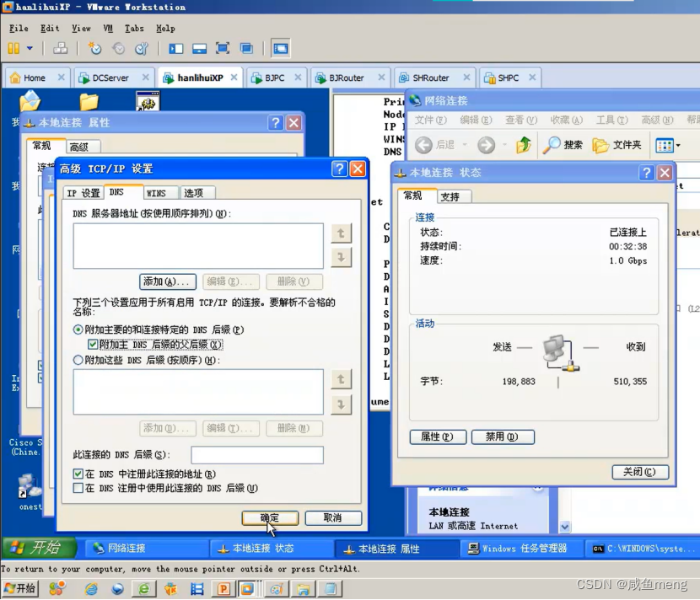Toggle the VMware library sidebar icon
The height and width of the screenshot is (600, 700).
coord(176,48)
